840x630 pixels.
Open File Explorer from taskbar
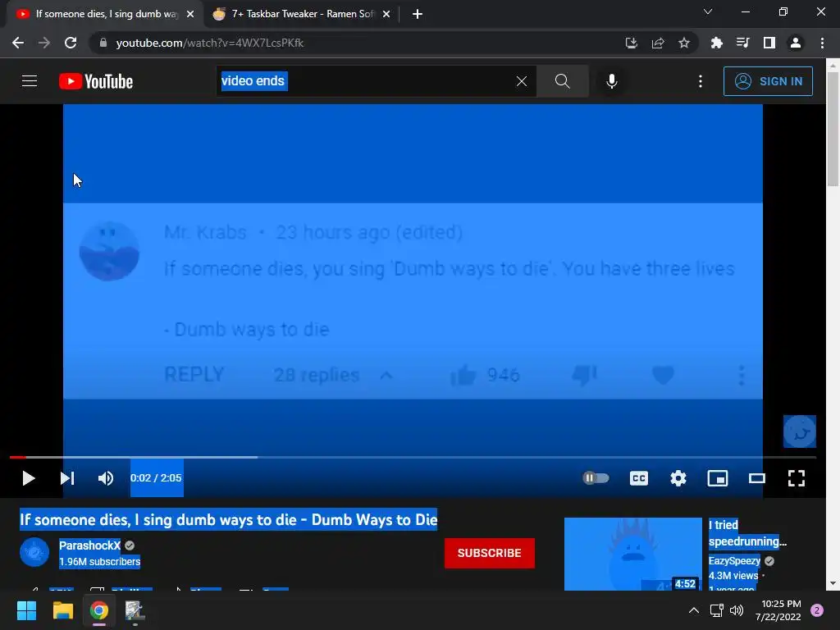pyautogui.click(x=62, y=610)
